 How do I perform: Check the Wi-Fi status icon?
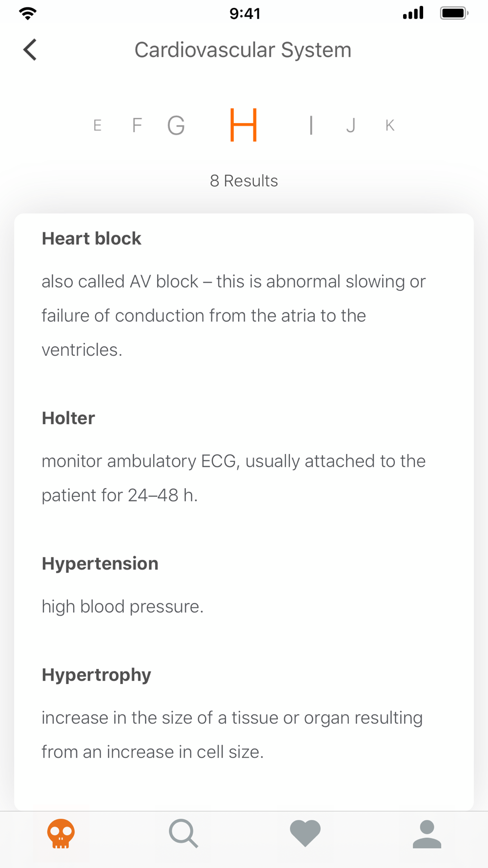pos(28,13)
